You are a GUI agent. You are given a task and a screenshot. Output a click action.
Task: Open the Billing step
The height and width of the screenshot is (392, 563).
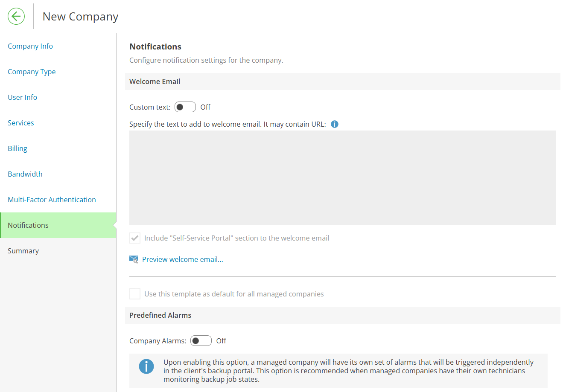tap(18, 148)
